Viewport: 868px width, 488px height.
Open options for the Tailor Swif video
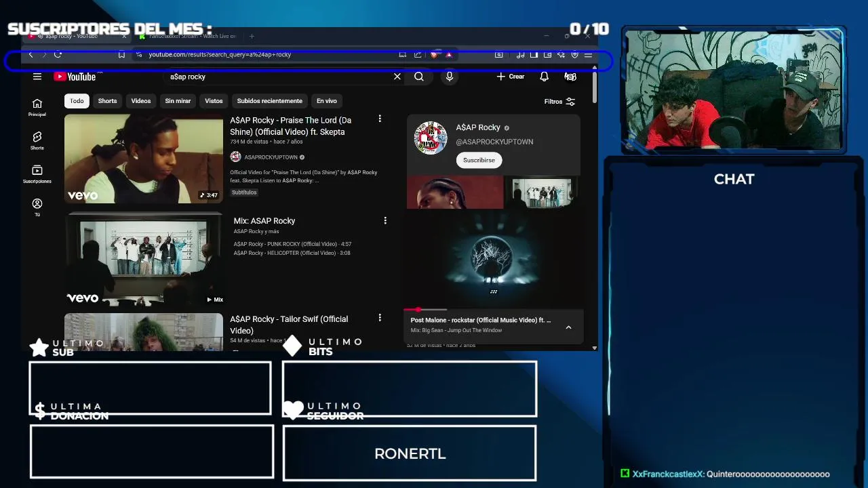pyautogui.click(x=380, y=317)
